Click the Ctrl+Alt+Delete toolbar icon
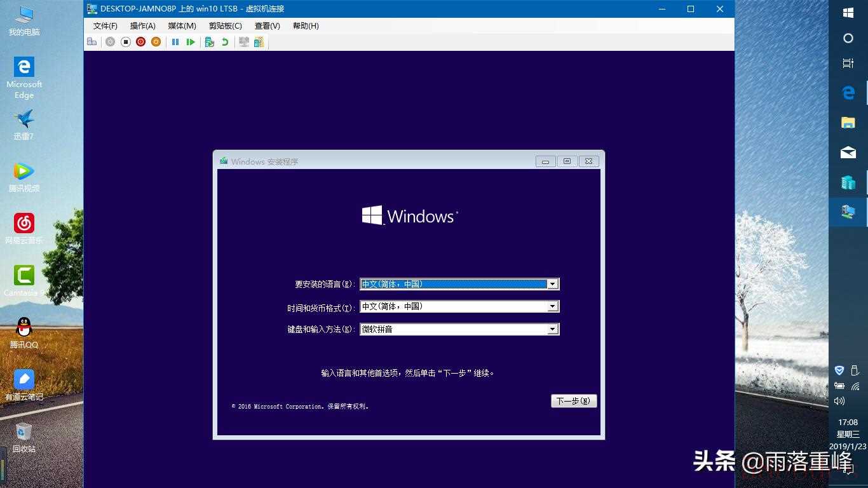The image size is (868, 488). point(92,42)
